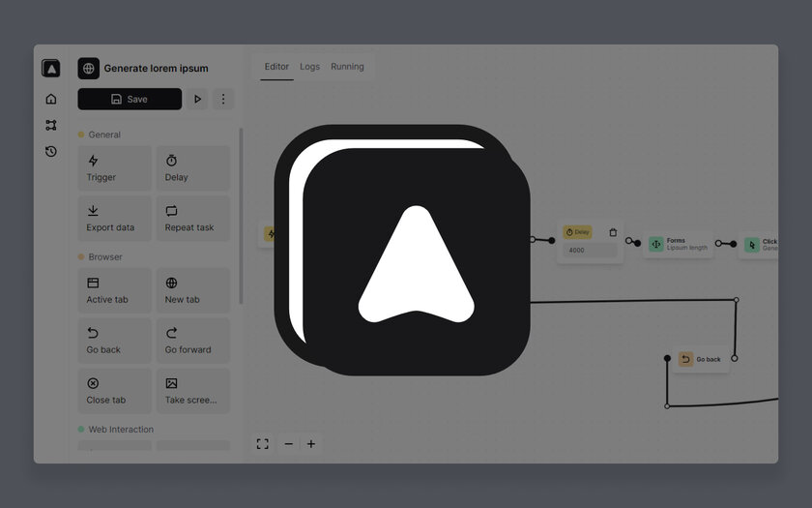The height and width of the screenshot is (508, 812).
Task: Pick the Take screenshot block
Action: (x=192, y=391)
